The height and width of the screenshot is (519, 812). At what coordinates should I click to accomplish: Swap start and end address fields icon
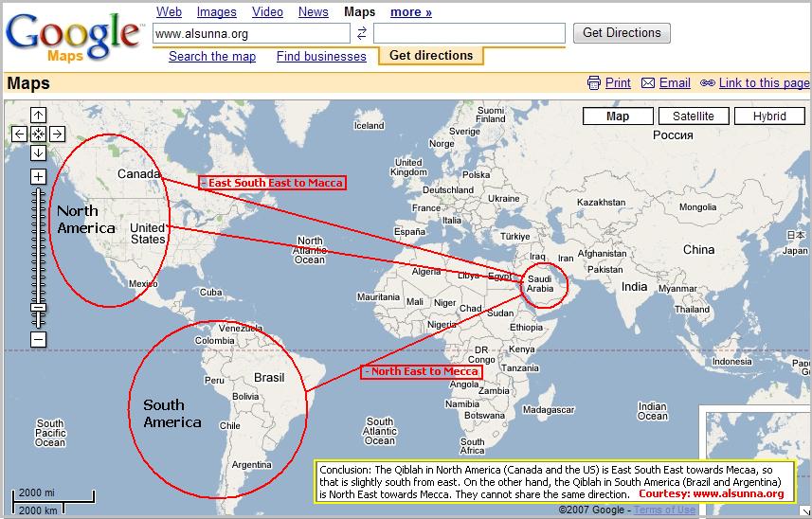(362, 33)
